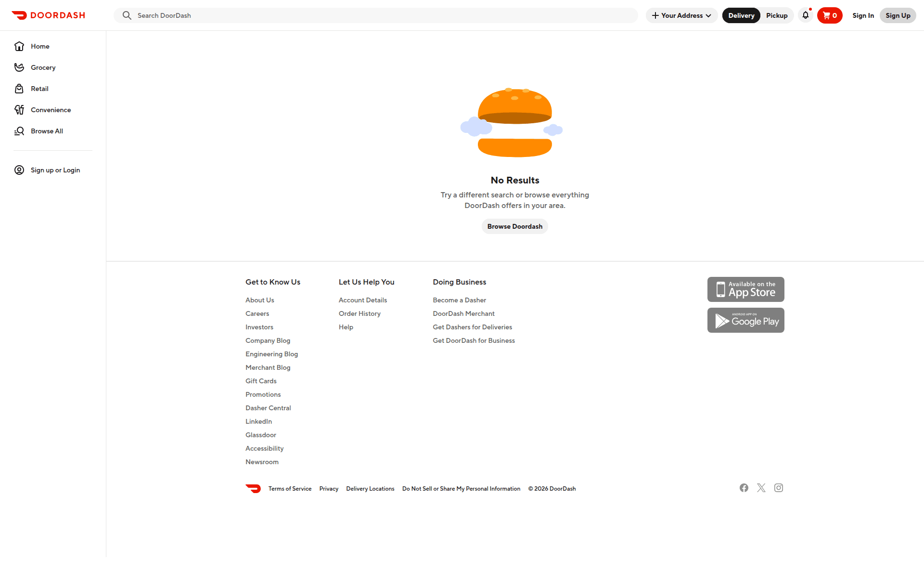The width and height of the screenshot is (924, 586).
Task: Open Get DoorDash for Business link
Action: (474, 340)
